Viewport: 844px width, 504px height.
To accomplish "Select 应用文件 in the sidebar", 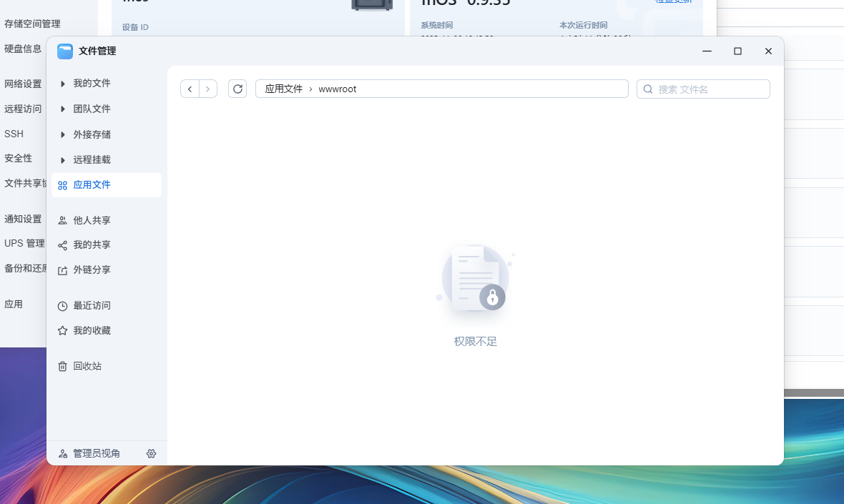I will pos(107,185).
